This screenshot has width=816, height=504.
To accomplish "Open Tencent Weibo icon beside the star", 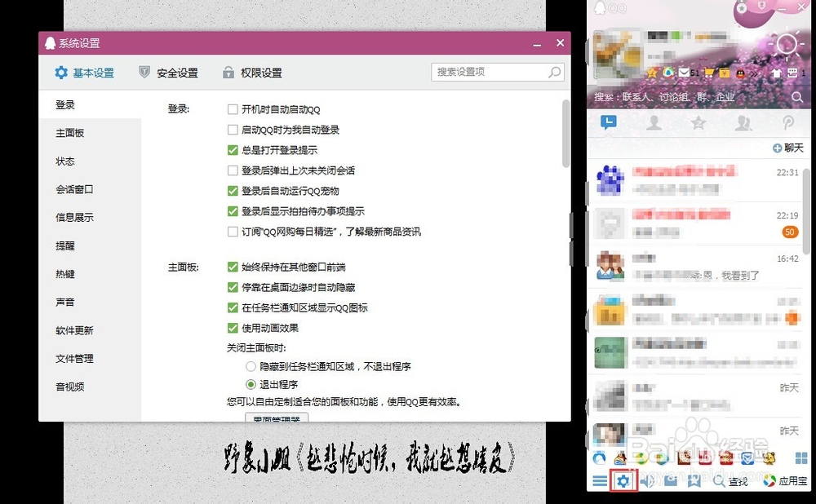I will (667, 73).
